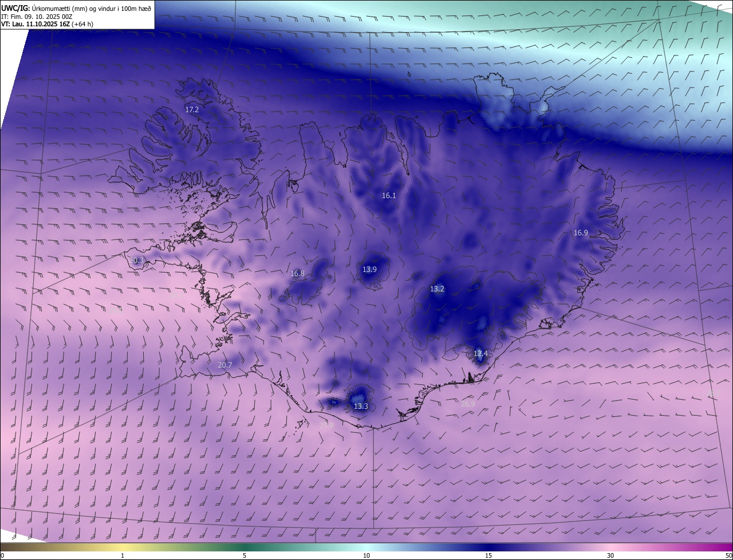Image resolution: width=733 pixels, height=560 pixels.
Task: Click the 16.9 value in east Iceland
Action: 581,233
